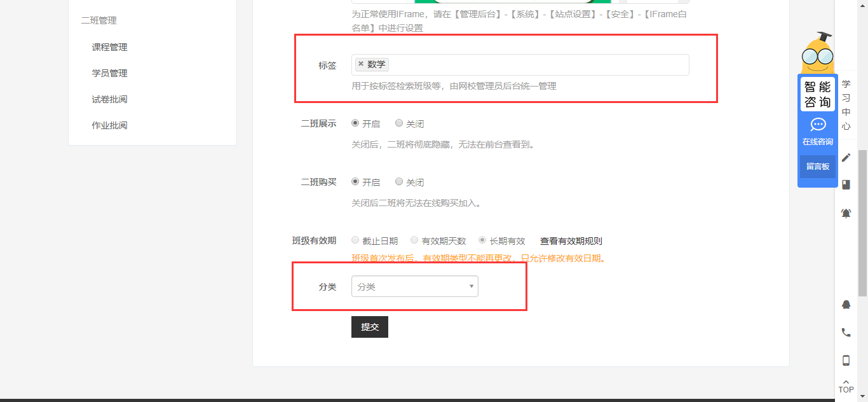This screenshot has width=868, height=402.
Task: Select 开启 radio for 二班展示
Action: point(355,123)
